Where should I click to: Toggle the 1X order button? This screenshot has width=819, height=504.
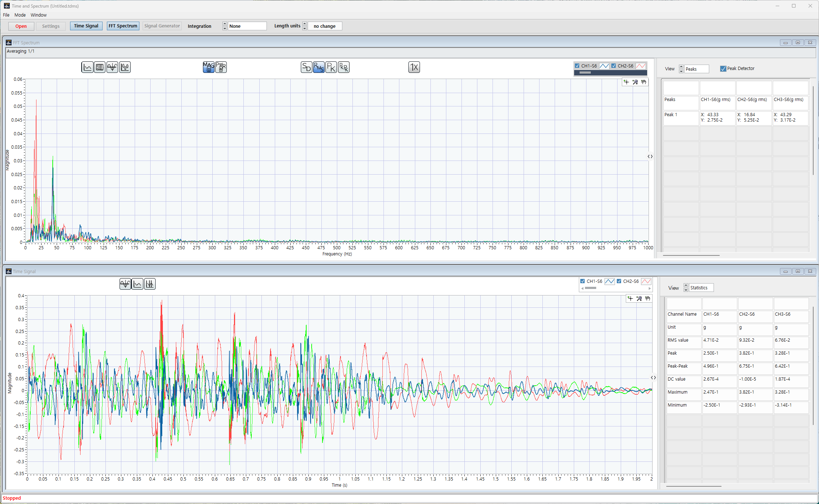tap(414, 67)
